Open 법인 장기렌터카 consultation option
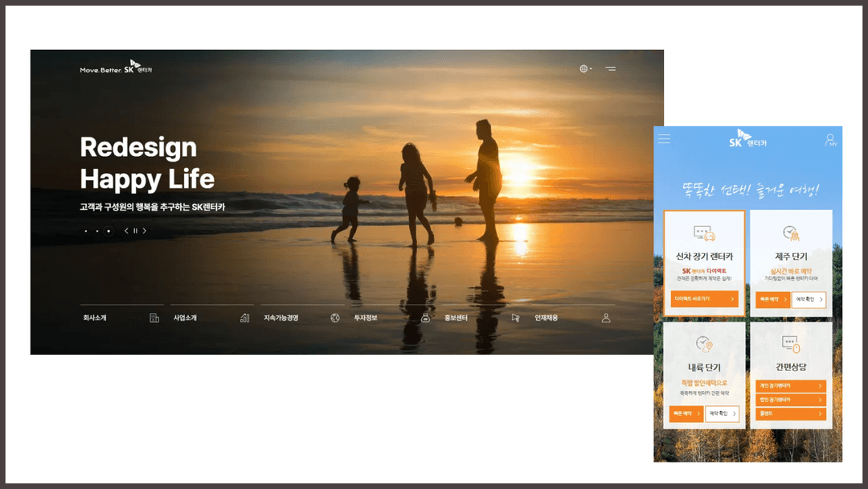The image size is (868, 489). 791,400
